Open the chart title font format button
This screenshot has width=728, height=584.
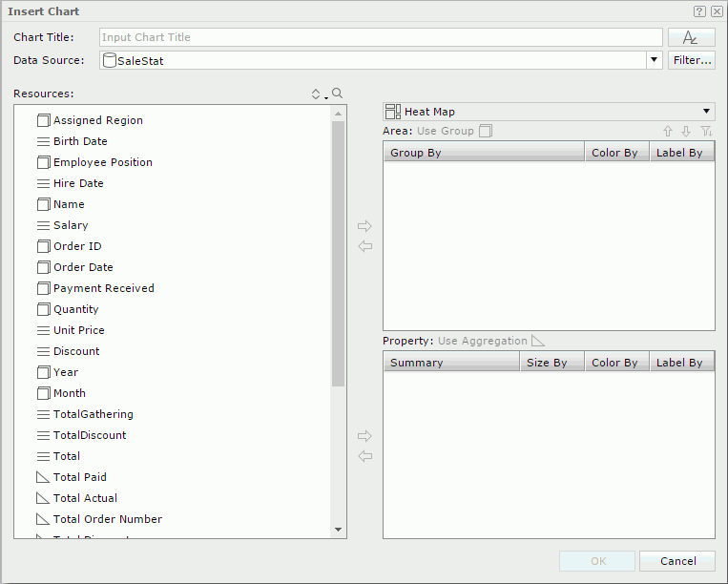click(x=691, y=37)
